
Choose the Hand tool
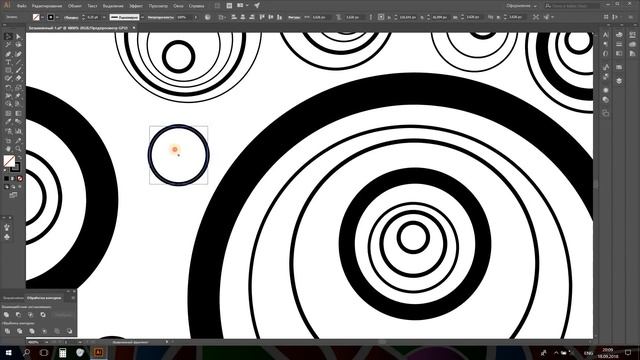[8, 149]
